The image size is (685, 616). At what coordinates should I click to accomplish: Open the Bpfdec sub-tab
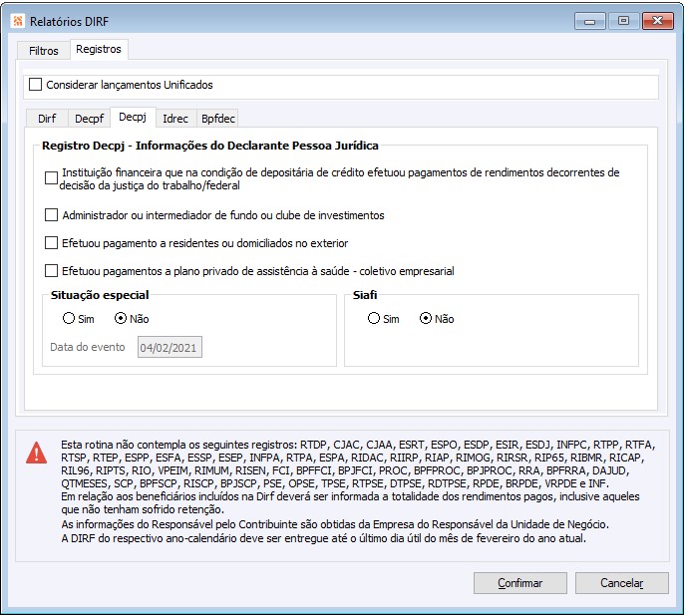tap(218, 119)
